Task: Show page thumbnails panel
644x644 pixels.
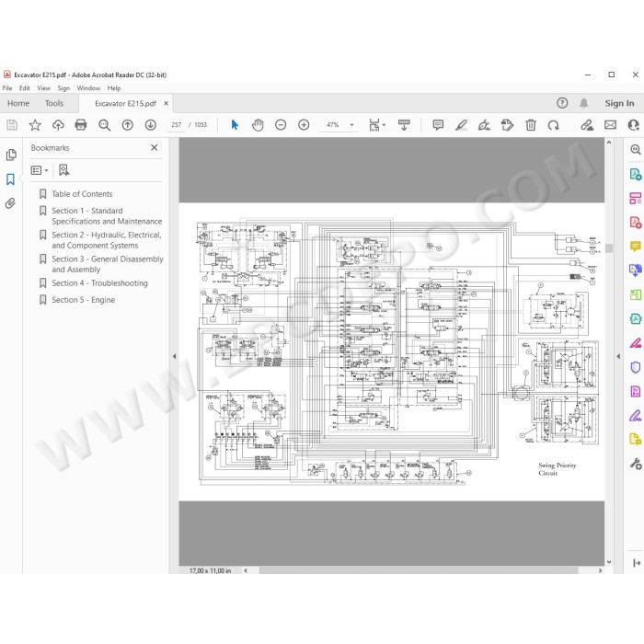Action: [11, 155]
